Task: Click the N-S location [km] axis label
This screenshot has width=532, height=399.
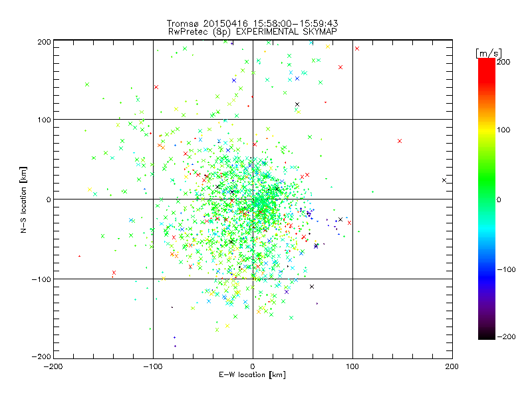Action: pyautogui.click(x=23, y=199)
